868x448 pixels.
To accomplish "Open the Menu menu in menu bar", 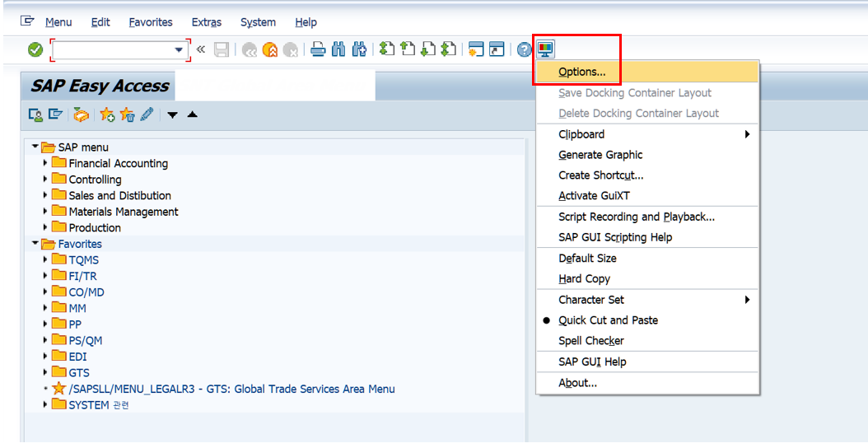I will pos(58,22).
